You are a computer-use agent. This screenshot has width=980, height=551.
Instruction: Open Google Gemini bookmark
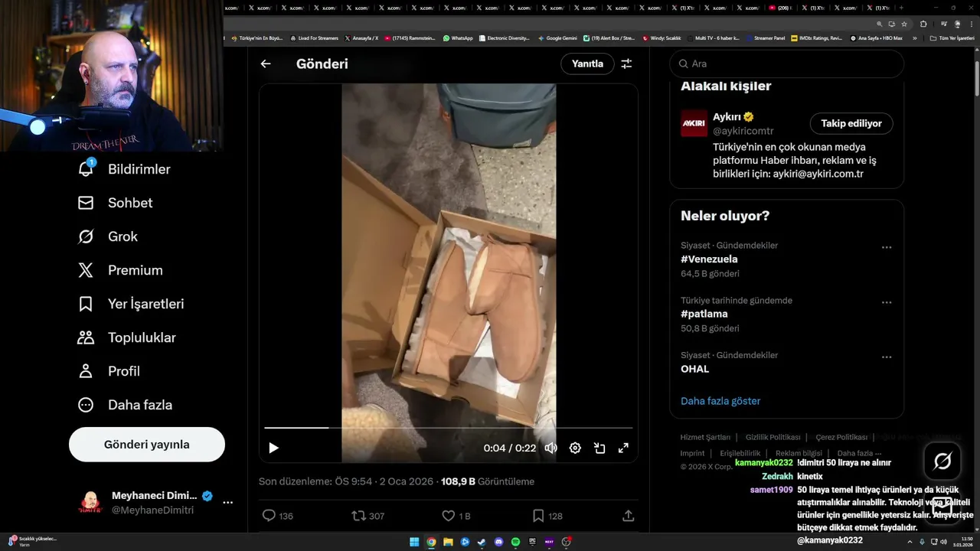tap(557, 37)
